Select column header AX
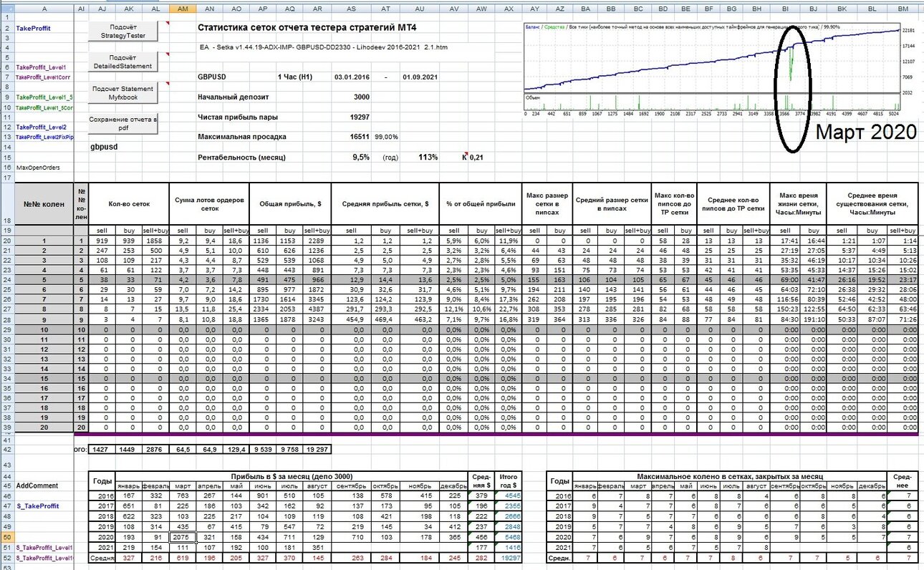924x570 pixels. (x=509, y=9)
